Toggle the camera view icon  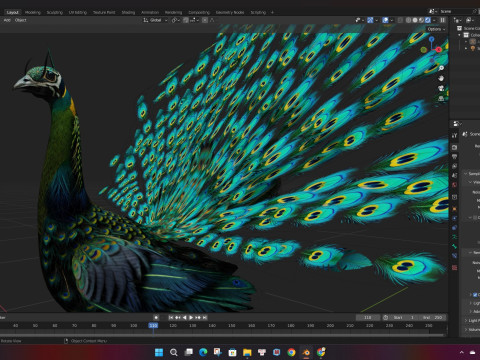click(441, 88)
